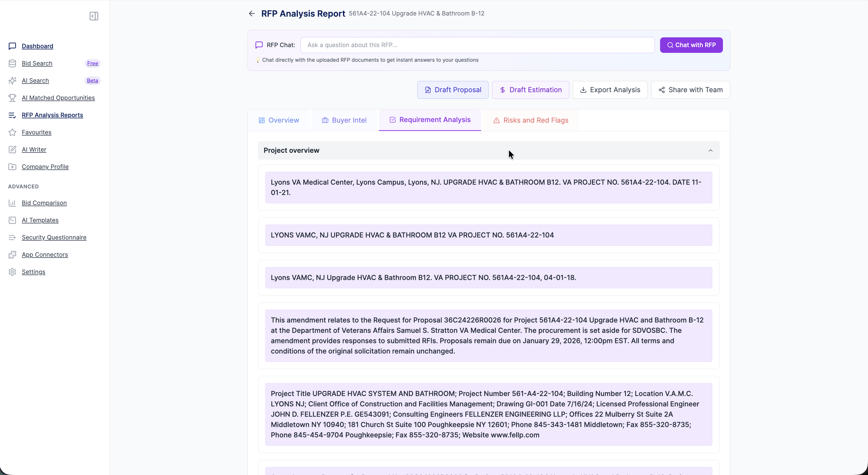This screenshot has width=868, height=475.
Task: Click the card ending with '04-01-18.'
Action: tap(489, 278)
